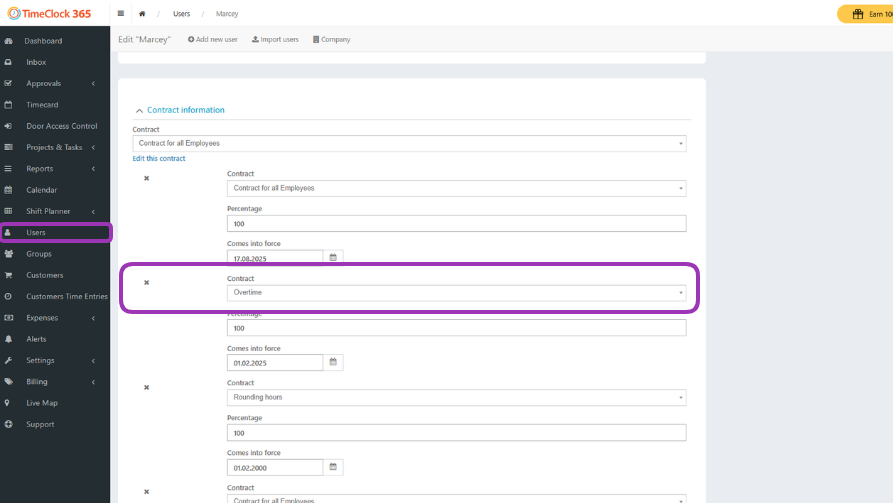Image resolution: width=893 pixels, height=503 pixels.
Task: Open the top Contract for all Employees dropdown
Action: coord(410,143)
